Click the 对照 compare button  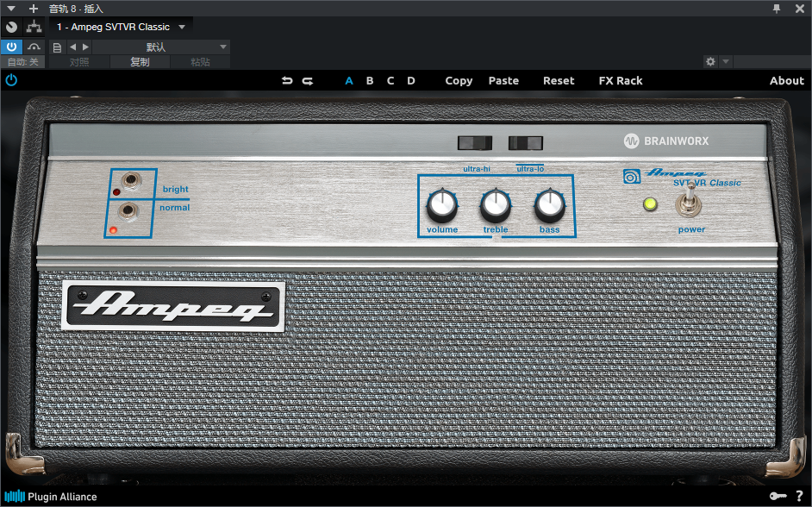(x=79, y=62)
